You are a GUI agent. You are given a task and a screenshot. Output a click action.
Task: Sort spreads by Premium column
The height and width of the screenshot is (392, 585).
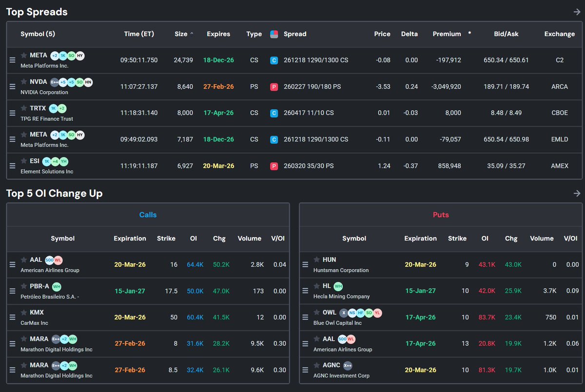coord(447,34)
